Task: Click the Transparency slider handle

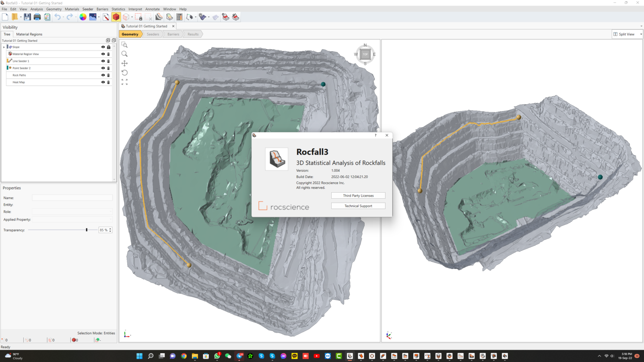Action: [87, 230]
